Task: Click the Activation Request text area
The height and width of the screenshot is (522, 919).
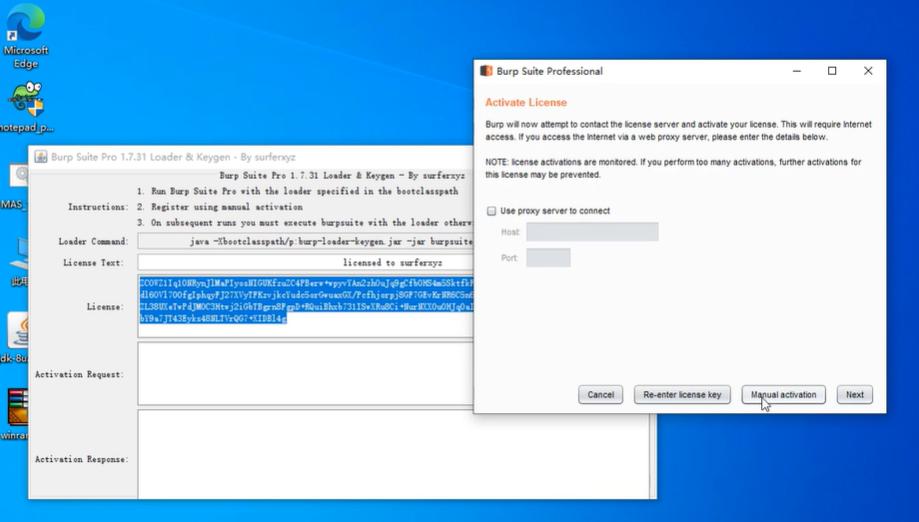Action: [305, 374]
